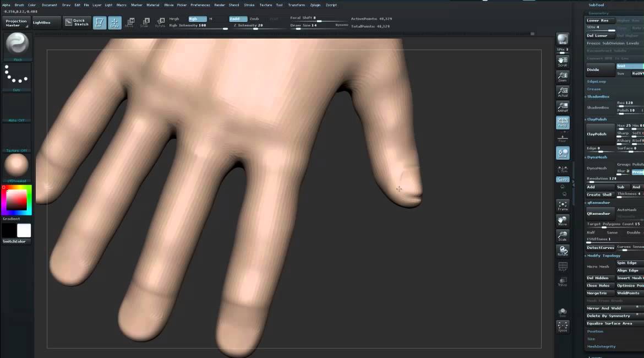
Task: Switch to the Rotate transform tool in top shelf
Action: point(160,23)
